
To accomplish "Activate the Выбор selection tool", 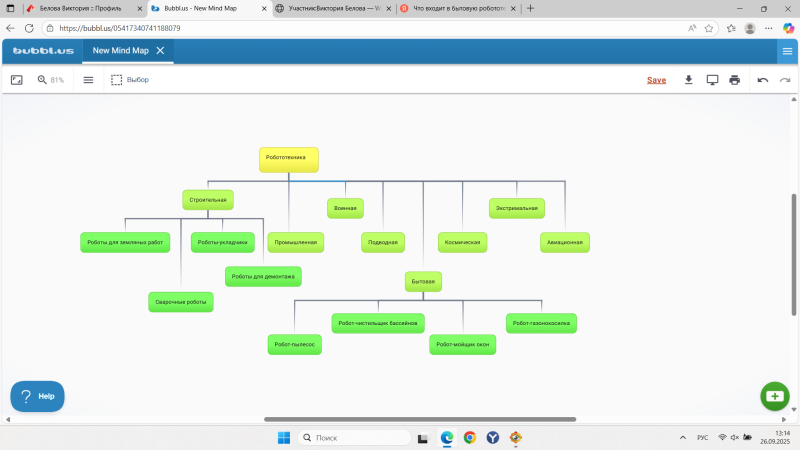I will point(130,80).
